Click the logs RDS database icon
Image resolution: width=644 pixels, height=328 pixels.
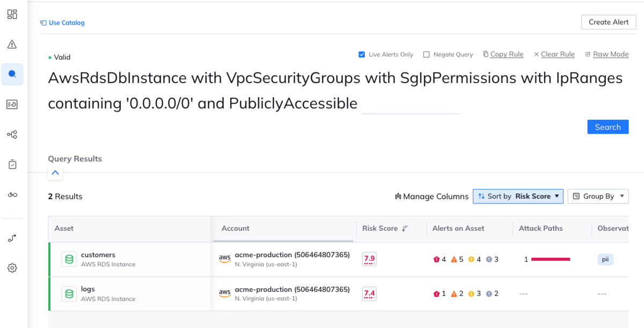pyautogui.click(x=69, y=294)
